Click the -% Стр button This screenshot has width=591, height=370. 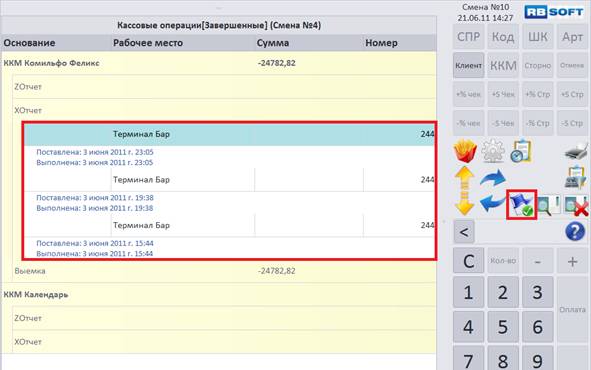537,123
